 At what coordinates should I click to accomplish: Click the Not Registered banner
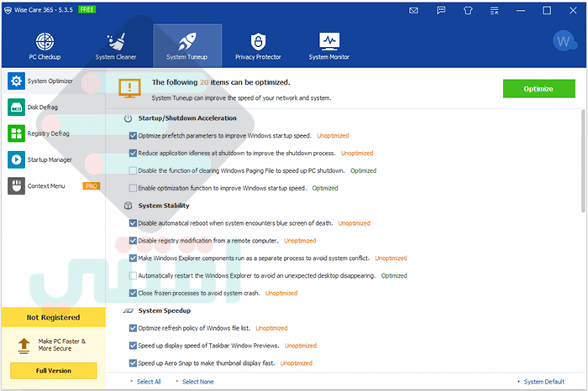click(54, 317)
